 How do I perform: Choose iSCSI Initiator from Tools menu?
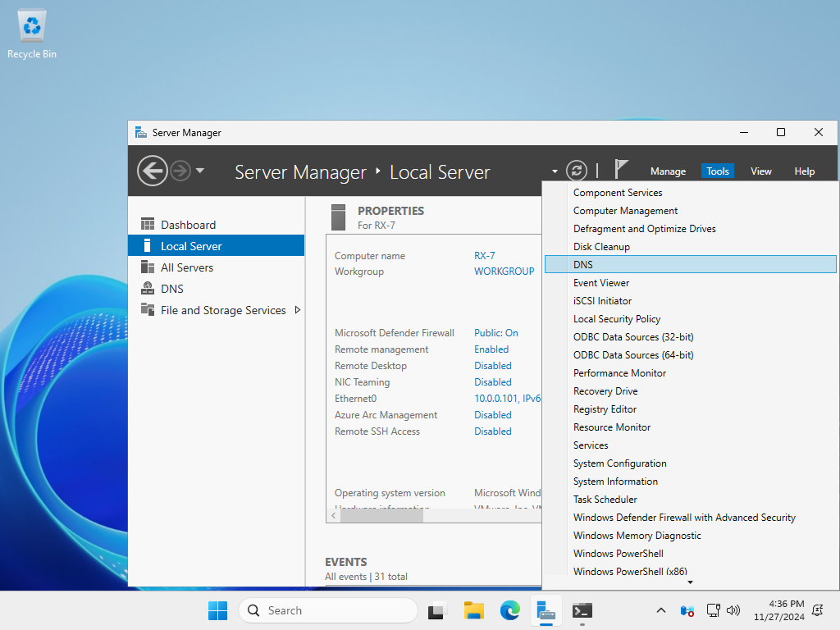[690, 300]
